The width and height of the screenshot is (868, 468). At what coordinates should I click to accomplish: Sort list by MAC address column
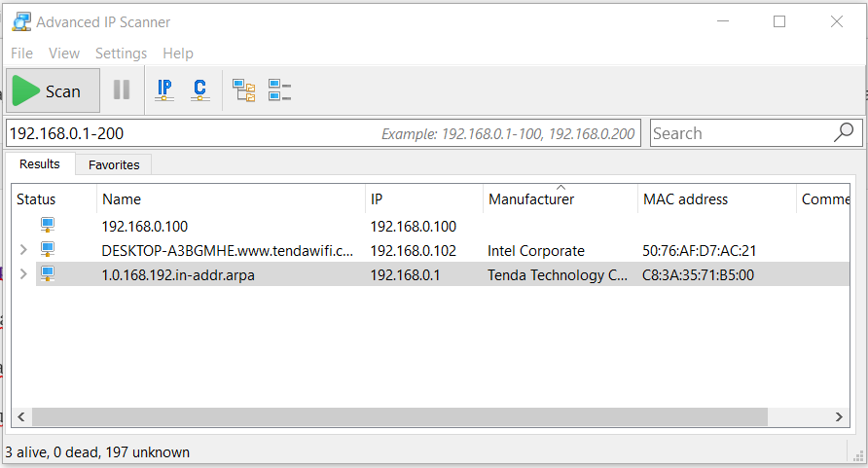click(685, 199)
